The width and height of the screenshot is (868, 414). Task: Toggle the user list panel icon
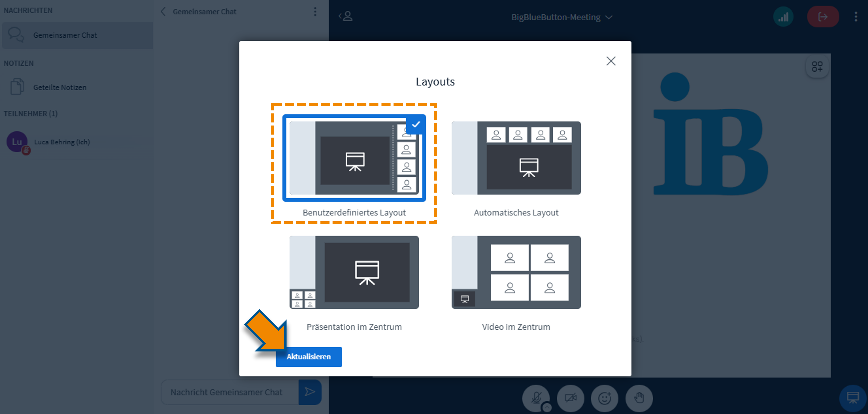(x=346, y=16)
